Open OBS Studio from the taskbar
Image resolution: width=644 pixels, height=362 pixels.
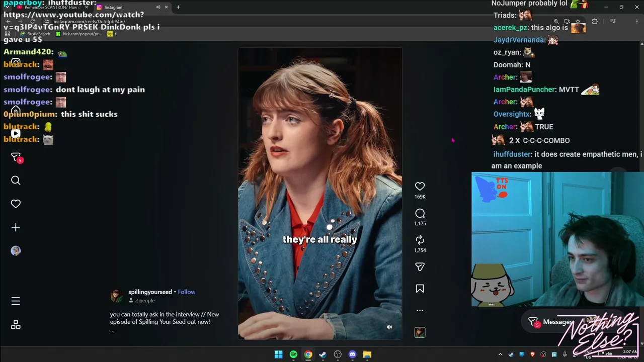338,354
